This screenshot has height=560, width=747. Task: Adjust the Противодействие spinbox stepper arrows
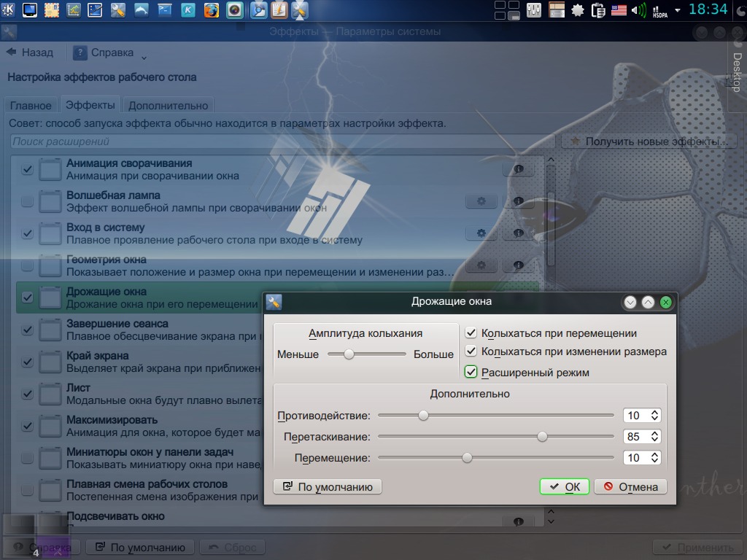tap(654, 415)
